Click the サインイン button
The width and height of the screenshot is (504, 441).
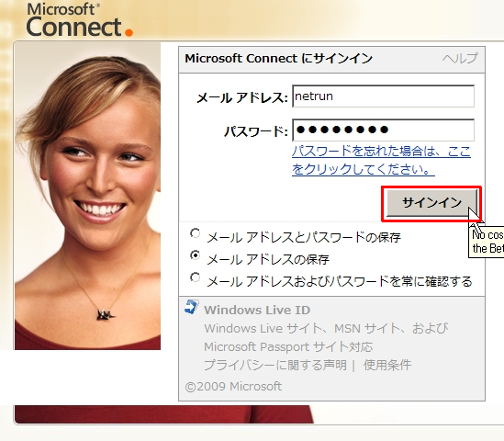pyautogui.click(x=431, y=203)
